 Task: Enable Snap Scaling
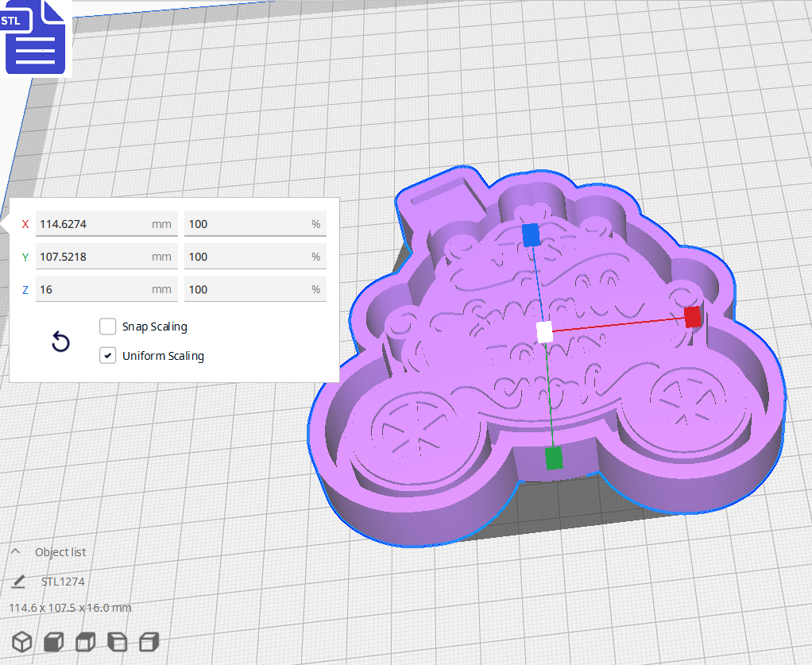click(x=108, y=327)
